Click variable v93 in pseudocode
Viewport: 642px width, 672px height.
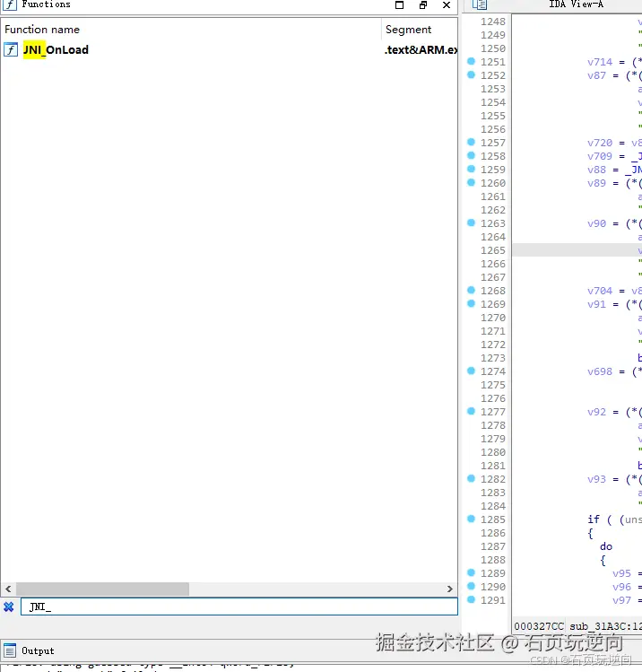point(596,479)
